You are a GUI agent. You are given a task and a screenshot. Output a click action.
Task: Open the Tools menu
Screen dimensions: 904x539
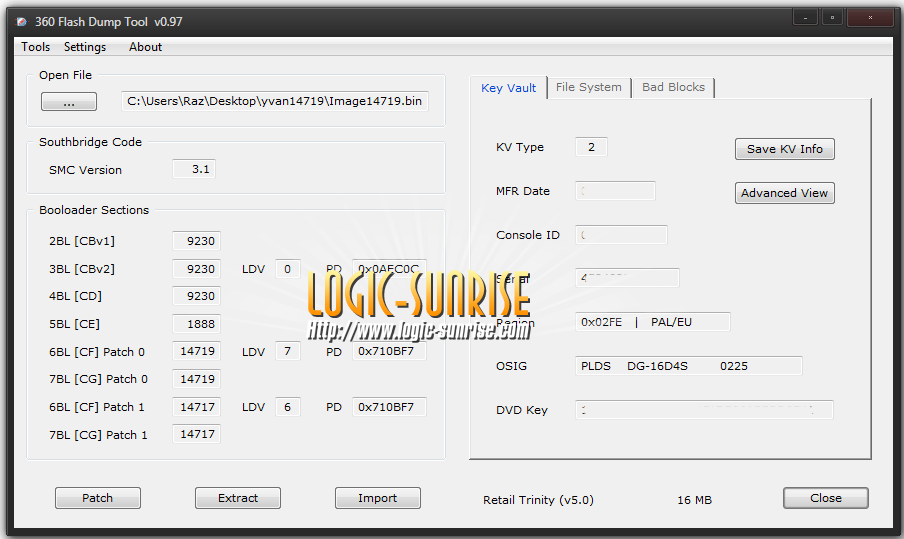[35, 47]
